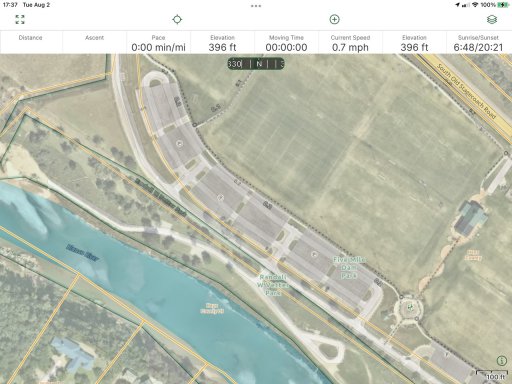Tap the upper parking lot marker
Screen dimensions: 512x384
179,144
